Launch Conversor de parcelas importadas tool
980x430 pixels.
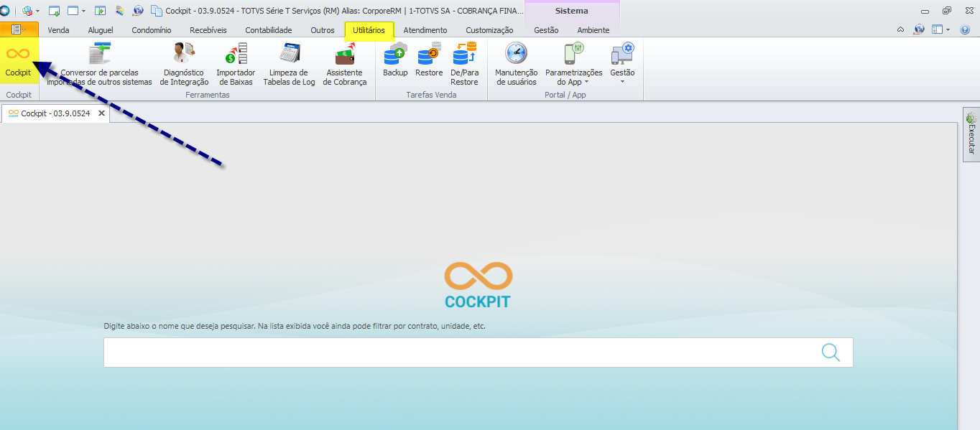click(99, 64)
